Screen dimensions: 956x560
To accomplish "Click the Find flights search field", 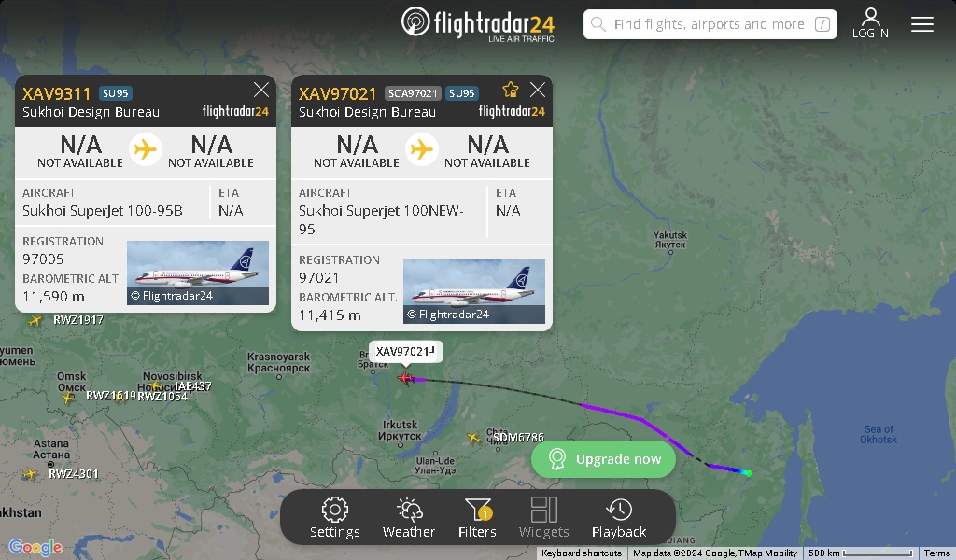I will 710,24.
